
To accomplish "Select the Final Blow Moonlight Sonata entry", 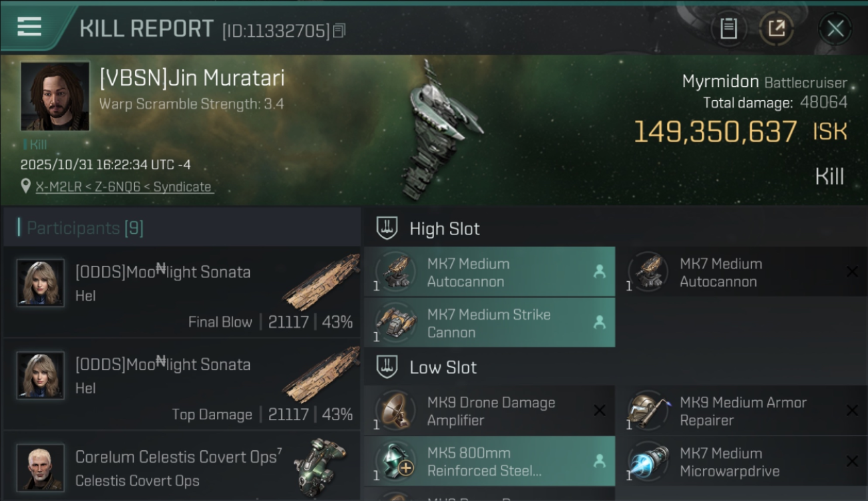I will pyautogui.click(x=182, y=293).
